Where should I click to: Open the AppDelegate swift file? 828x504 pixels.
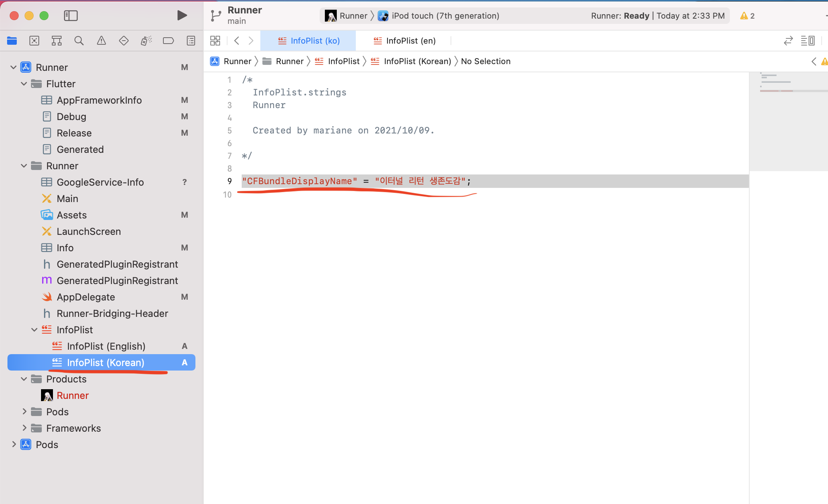coord(85,297)
